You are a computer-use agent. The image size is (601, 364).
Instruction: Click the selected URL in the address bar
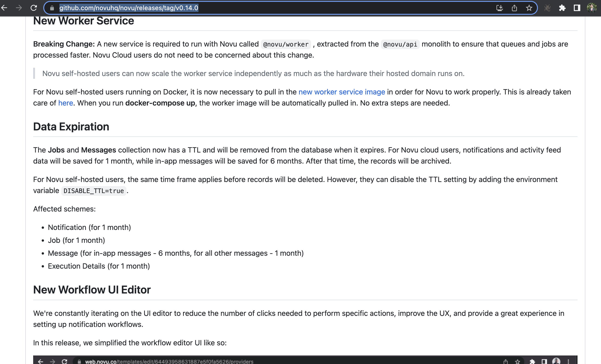coord(128,8)
